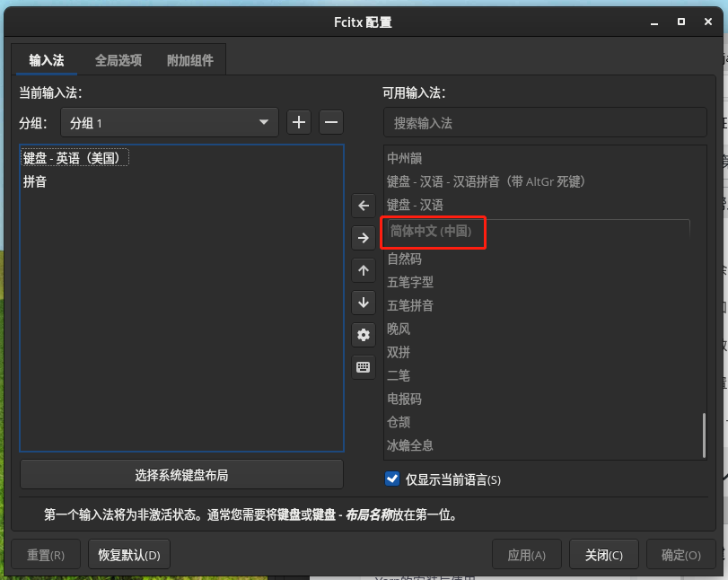
Task: Select 中州韻 in available list
Action: click(543, 158)
